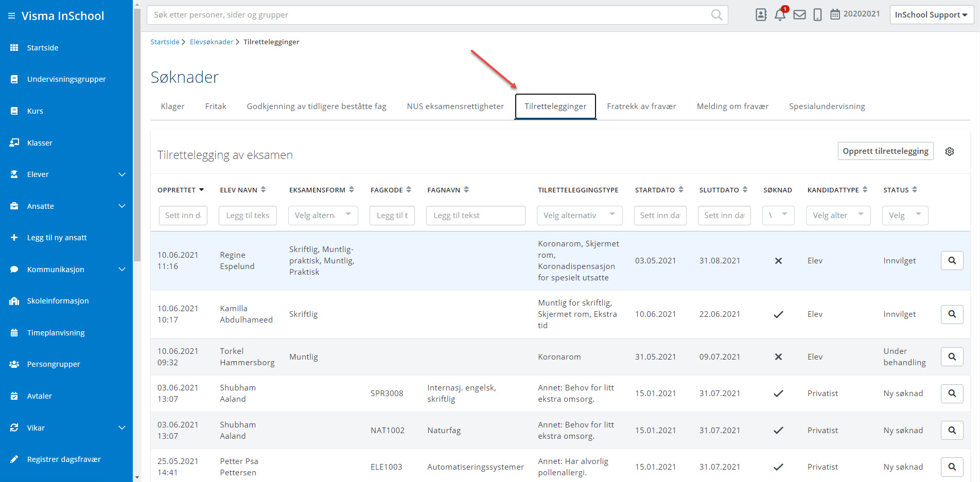Open notifications bell with badge
Image resolution: width=980 pixels, height=482 pixels.
tap(780, 14)
